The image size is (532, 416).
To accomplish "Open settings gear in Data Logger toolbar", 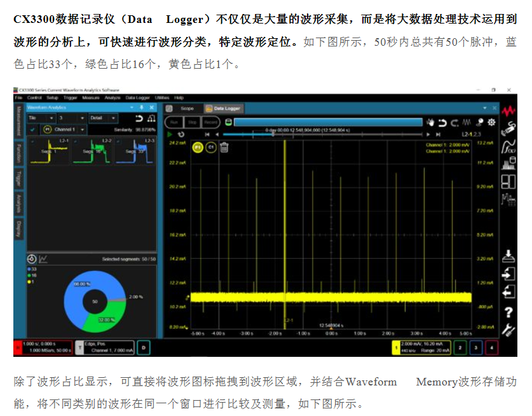I will 491,121.
